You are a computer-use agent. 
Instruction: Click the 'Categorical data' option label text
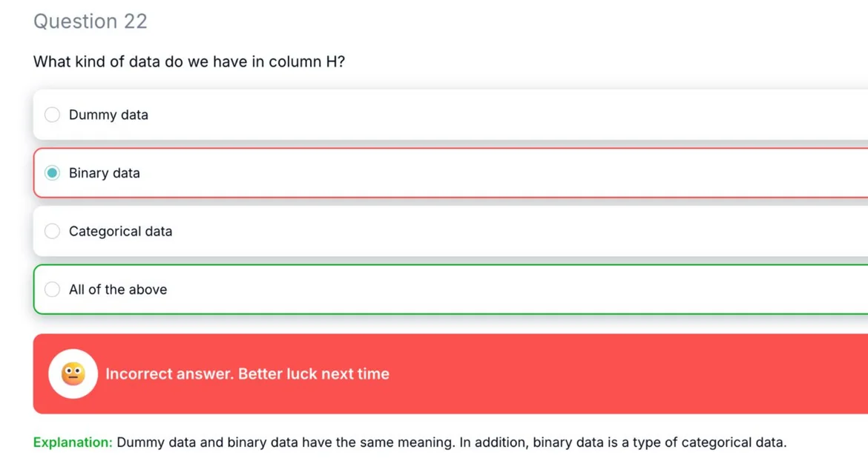[x=120, y=231]
